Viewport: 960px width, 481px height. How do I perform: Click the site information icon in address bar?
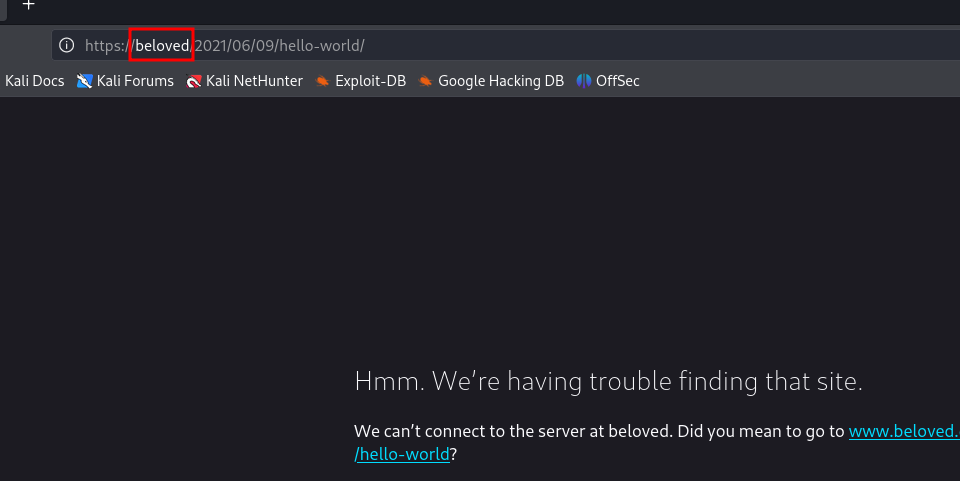(x=67, y=45)
